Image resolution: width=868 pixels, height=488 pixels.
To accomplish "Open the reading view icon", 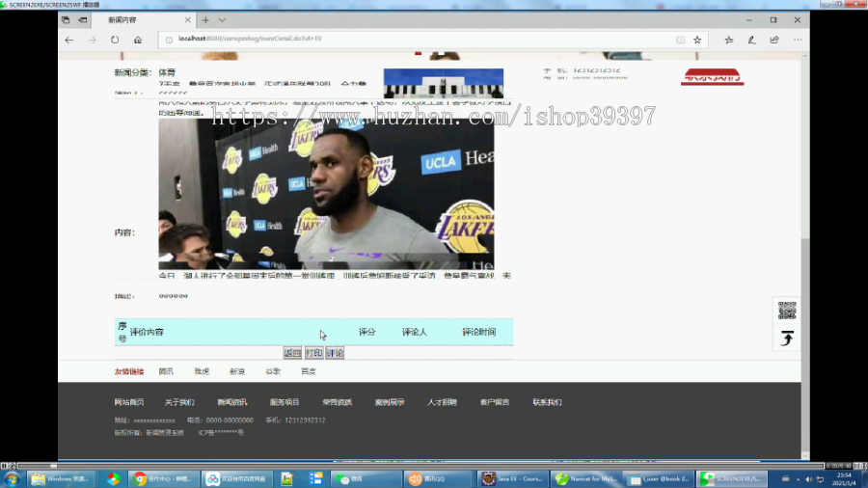I will 680,40.
